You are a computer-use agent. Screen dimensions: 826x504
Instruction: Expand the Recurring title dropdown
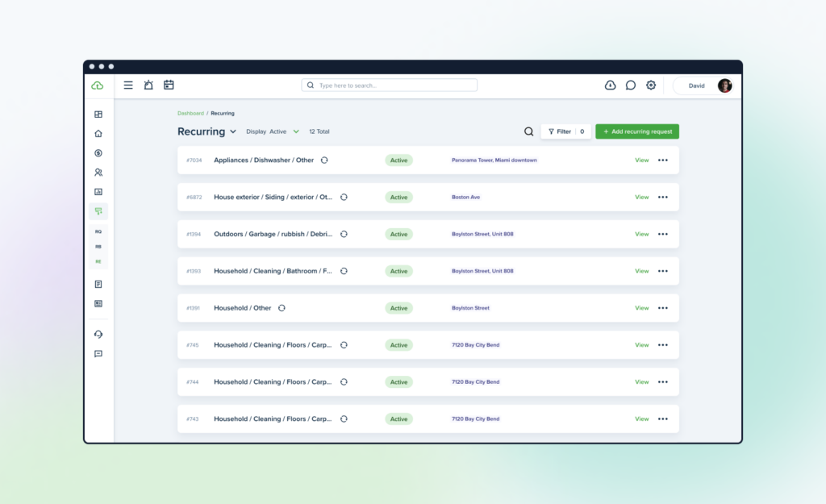click(233, 131)
